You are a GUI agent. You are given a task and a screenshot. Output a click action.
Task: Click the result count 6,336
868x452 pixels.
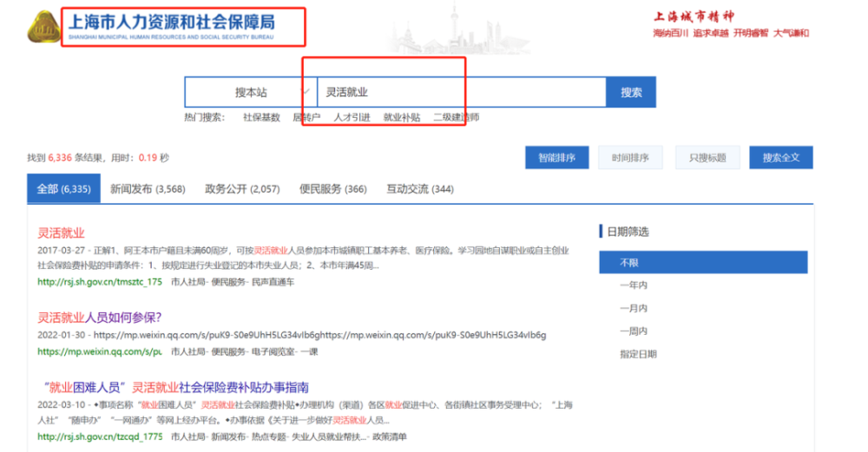click(x=60, y=158)
